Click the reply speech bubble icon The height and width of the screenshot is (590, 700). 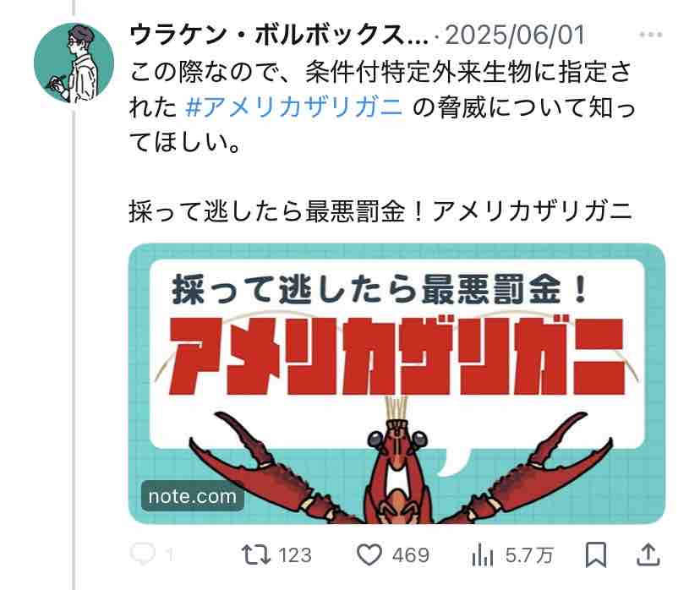(x=144, y=554)
